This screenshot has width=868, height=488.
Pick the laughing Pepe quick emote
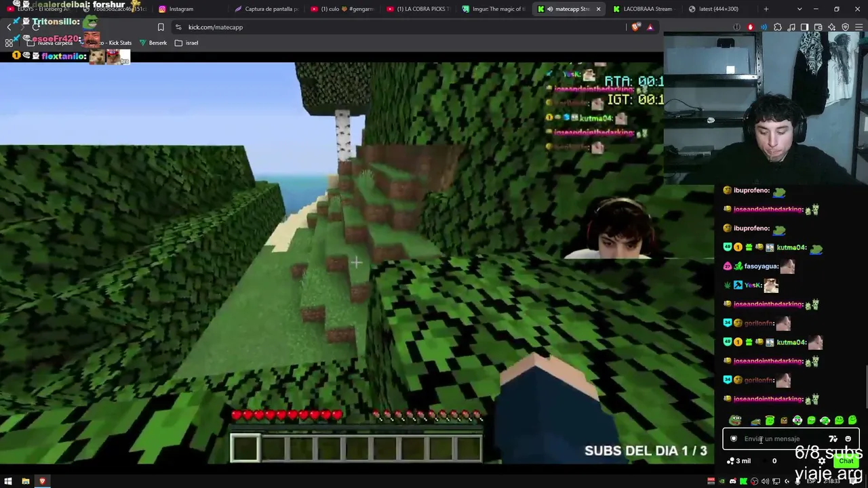point(735,420)
